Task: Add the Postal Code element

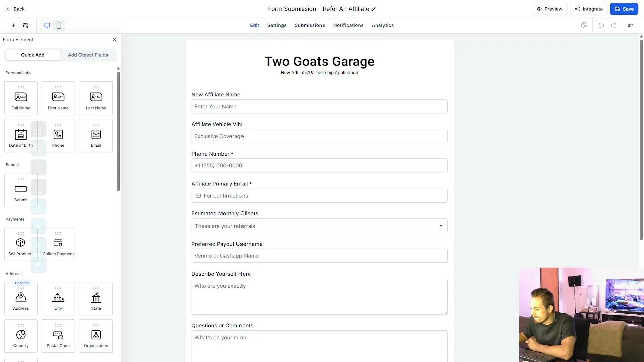Action: pos(58,336)
